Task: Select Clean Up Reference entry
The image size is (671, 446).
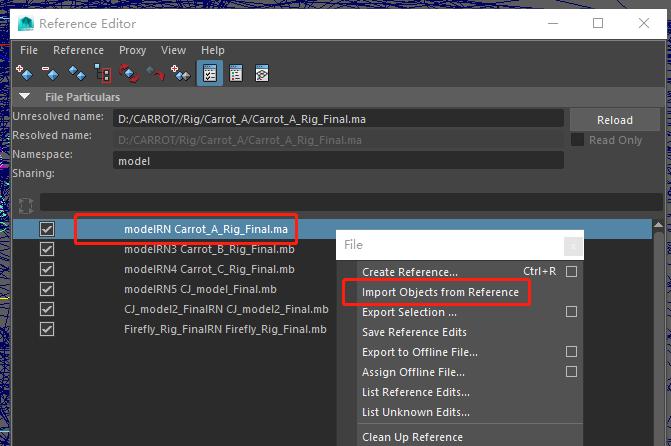Action: click(413, 437)
